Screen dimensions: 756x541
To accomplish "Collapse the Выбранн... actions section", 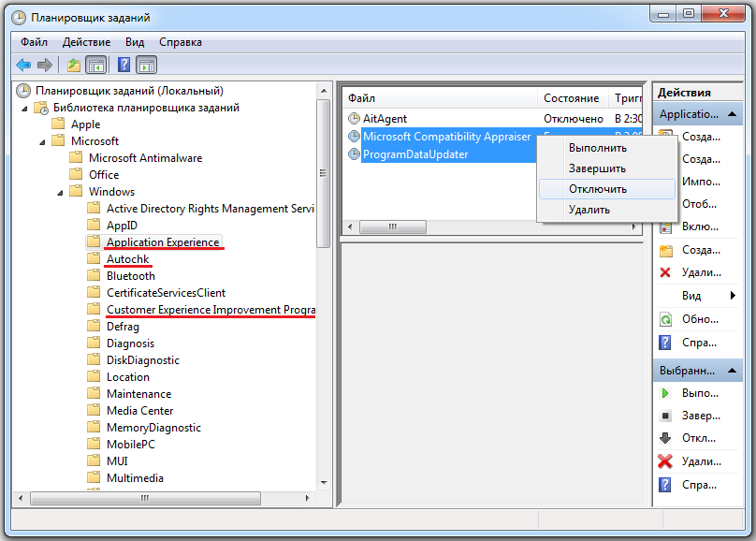I will pyautogui.click(x=732, y=371).
